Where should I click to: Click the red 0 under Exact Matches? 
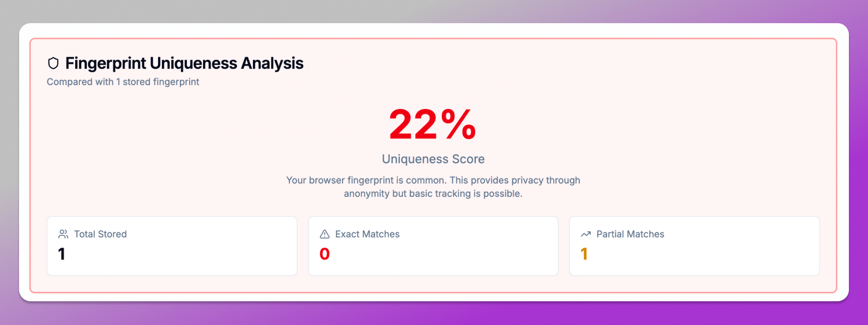pos(325,254)
